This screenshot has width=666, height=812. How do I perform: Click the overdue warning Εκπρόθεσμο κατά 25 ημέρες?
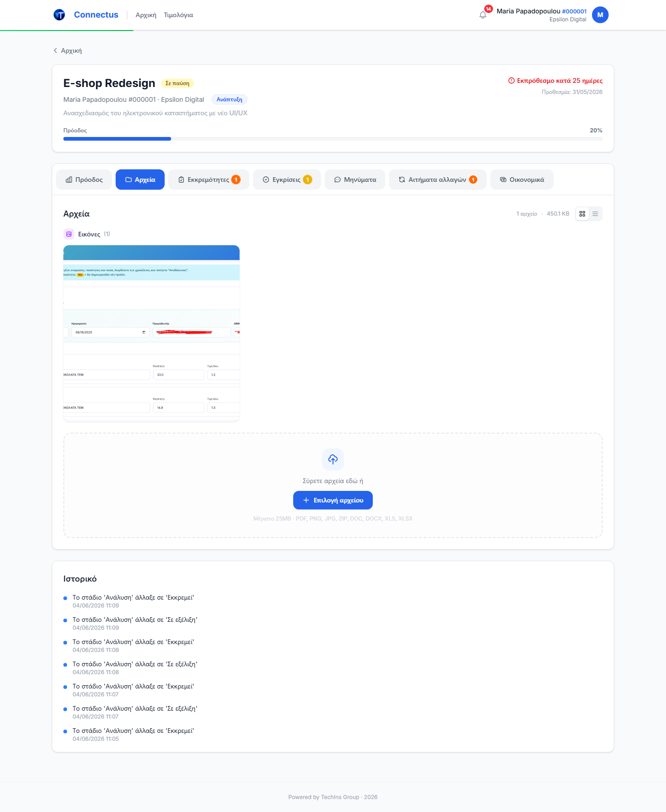tap(555, 81)
